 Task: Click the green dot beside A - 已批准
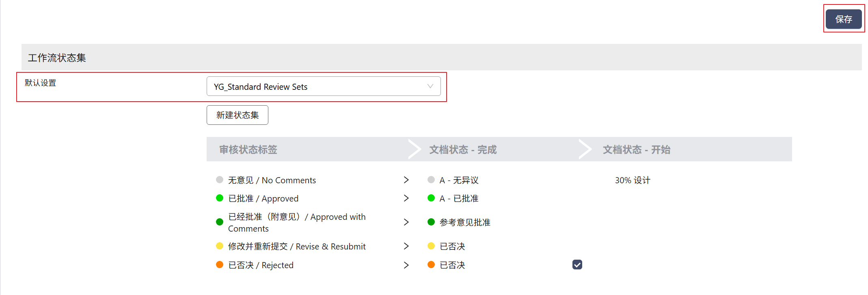pyautogui.click(x=431, y=198)
